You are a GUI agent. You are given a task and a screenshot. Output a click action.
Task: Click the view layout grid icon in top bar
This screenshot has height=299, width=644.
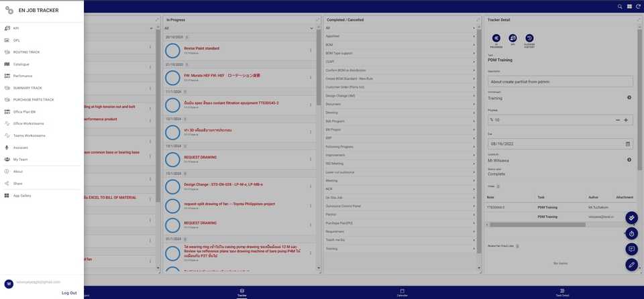[629, 7]
